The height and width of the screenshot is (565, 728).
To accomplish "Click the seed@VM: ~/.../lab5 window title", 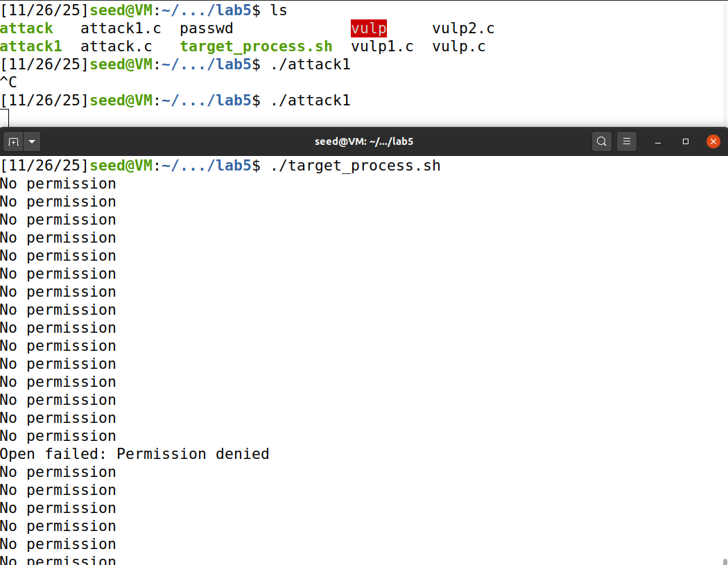I will pos(363,141).
